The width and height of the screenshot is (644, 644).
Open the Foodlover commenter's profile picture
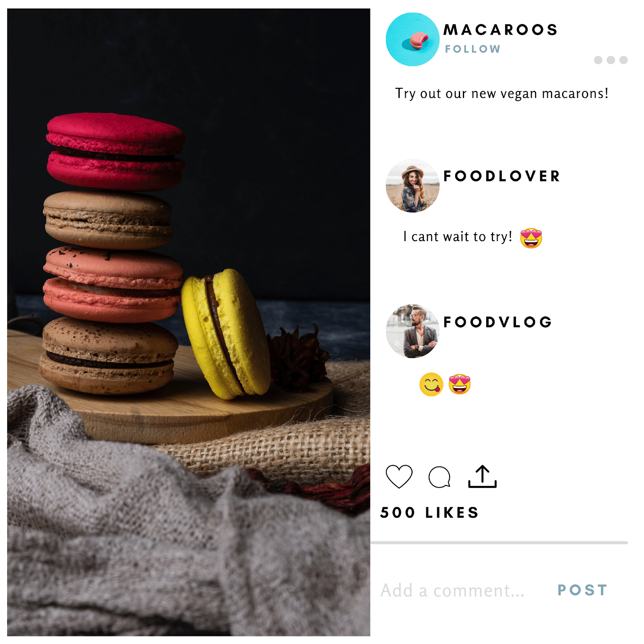pos(412,186)
